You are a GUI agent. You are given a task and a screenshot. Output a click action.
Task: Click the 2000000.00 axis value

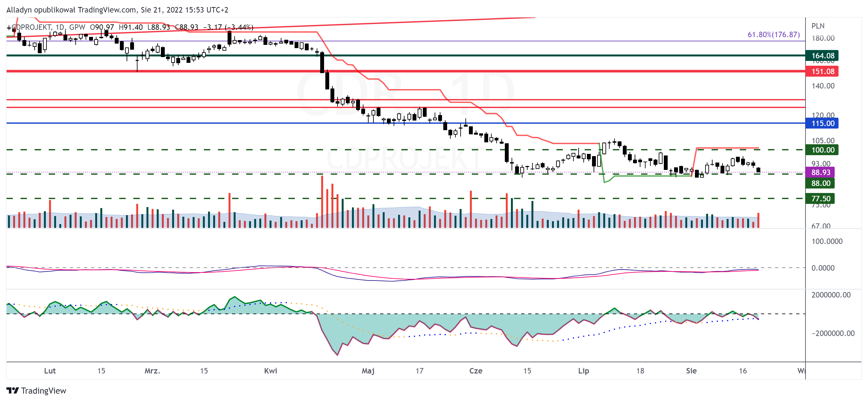point(831,295)
